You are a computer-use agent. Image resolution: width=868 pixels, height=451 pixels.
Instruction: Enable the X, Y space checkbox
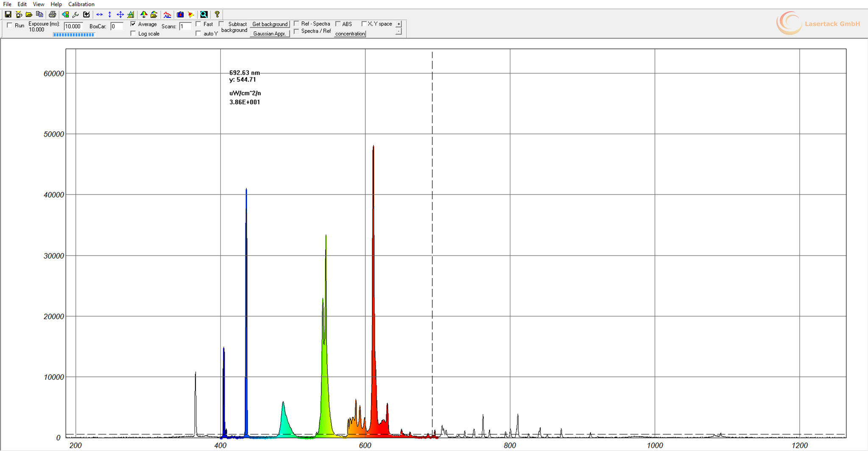(364, 24)
